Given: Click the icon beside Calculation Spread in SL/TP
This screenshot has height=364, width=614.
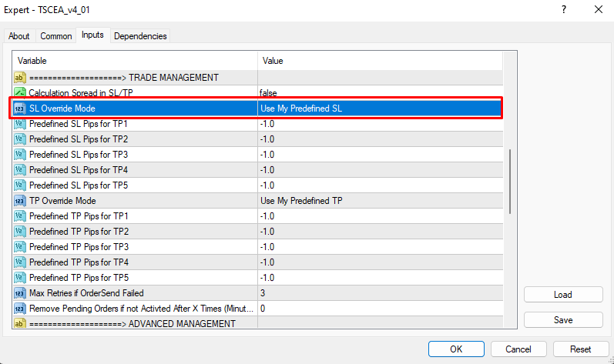Looking at the screenshot, I should pyautogui.click(x=20, y=93).
